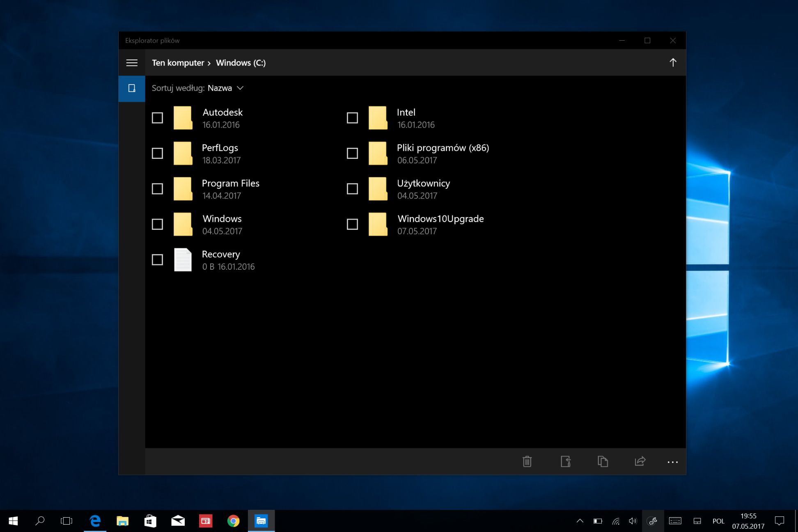Click the trash delete icon

pos(527,461)
